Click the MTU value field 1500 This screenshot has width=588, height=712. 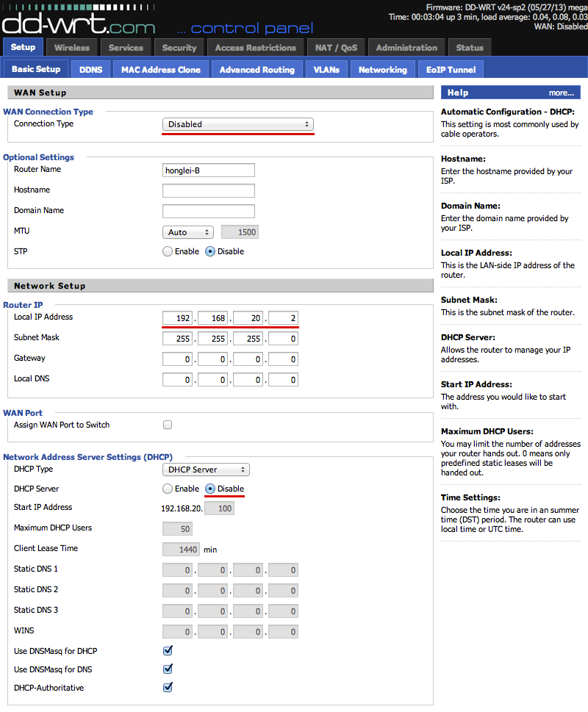(x=240, y=232)
